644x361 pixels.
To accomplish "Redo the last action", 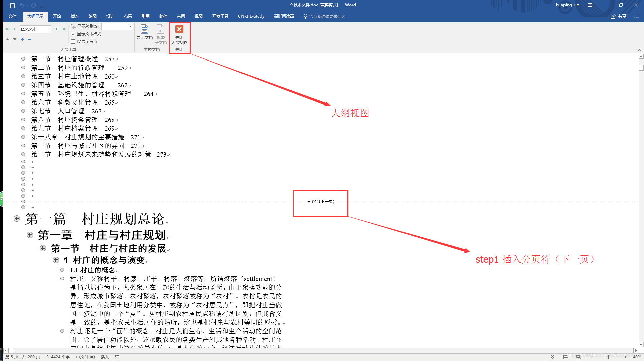I will pyautogui.click(x=34, y=5).
